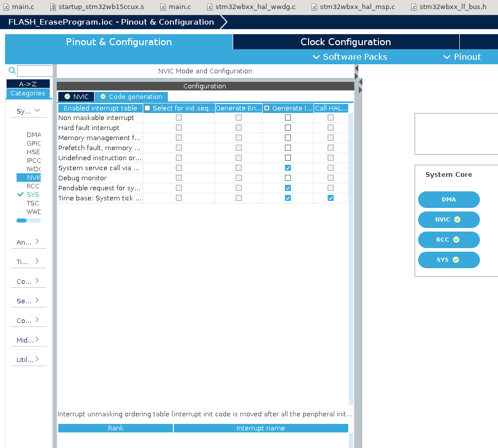The image size is (498, 448).
Task: Switch the sidebar to Categories view
Action: 28,93
